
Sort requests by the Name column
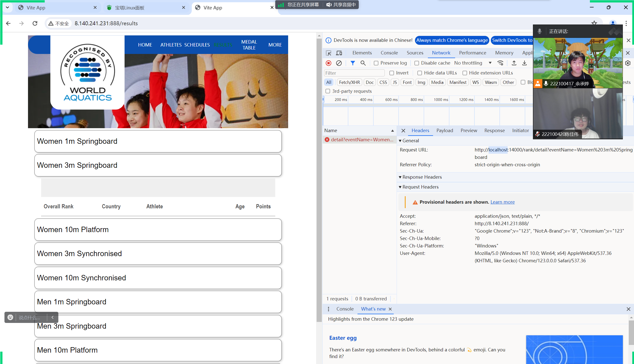(x=359, y=130)
